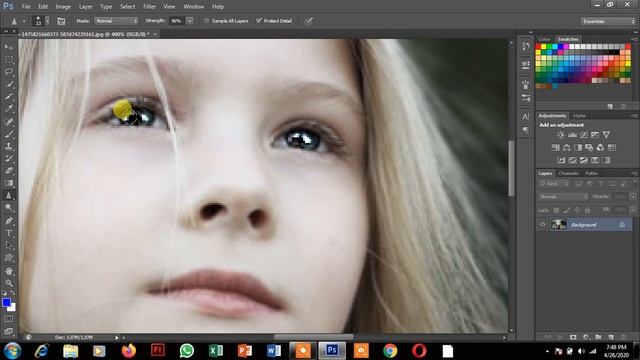Toggle the lock transparent pixels button
640x360 pixels.
[x=556, y=210]
